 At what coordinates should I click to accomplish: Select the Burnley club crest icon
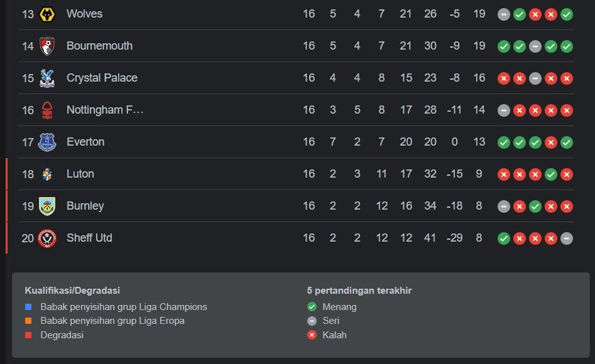pyautogui.click(x=47, y=206)
